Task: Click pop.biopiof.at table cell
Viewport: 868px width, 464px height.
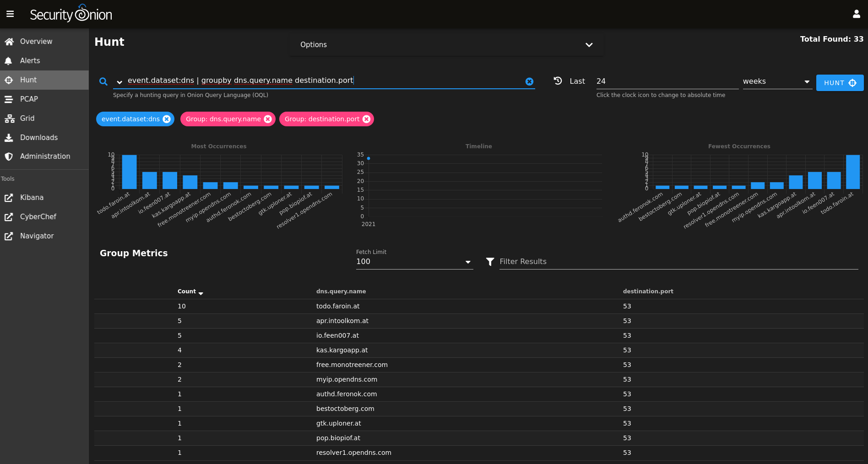Action: 338,438
